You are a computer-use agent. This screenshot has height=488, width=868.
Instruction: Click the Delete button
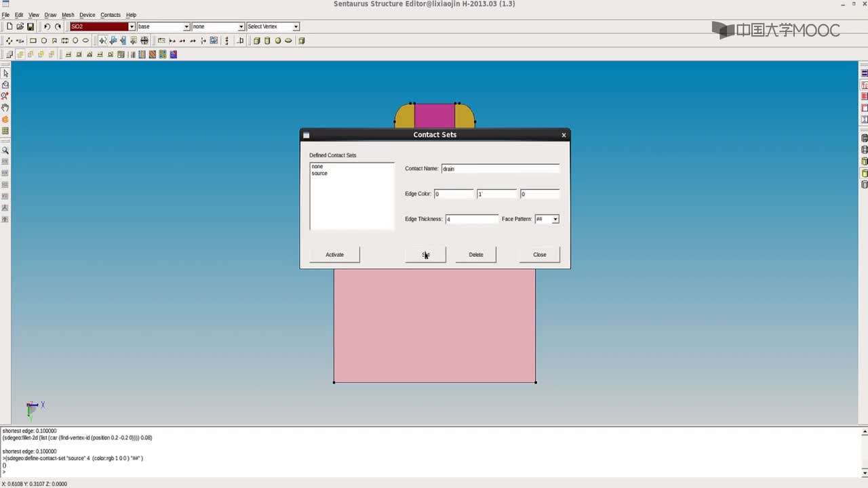click(x=476, y=254)
